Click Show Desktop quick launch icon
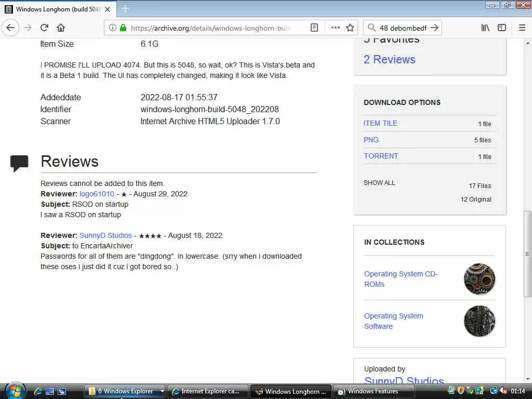The image size is (532, 399). pos(50,391)
